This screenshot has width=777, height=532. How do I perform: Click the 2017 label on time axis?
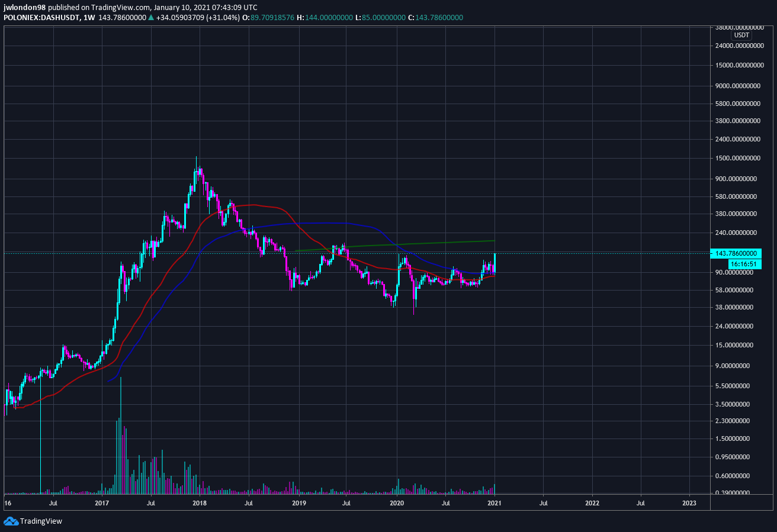[x=102, y=503]
